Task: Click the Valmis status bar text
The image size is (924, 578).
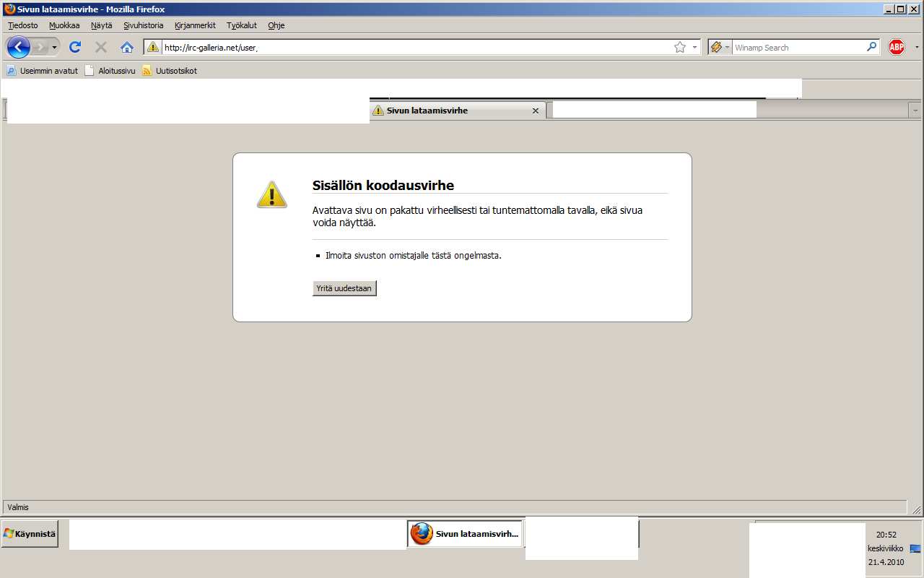Action: [18, 507]
